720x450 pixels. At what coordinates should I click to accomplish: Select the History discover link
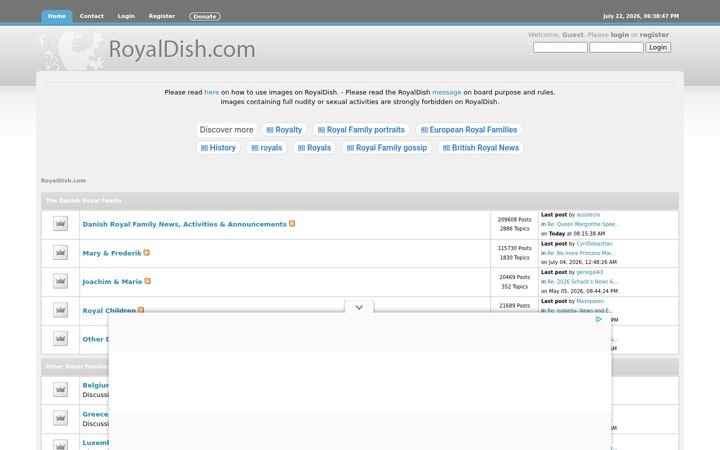(218, 148)
